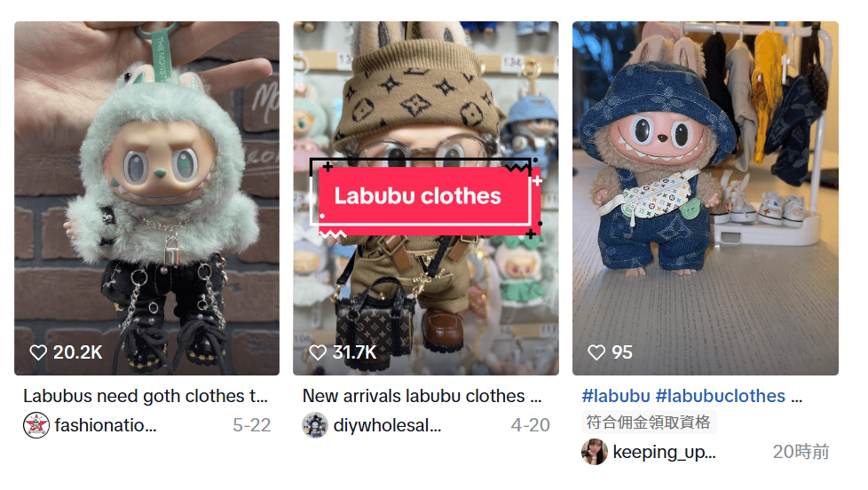
Task: Open the green furry Labubu video thumbnail
Action: point(146,198)
